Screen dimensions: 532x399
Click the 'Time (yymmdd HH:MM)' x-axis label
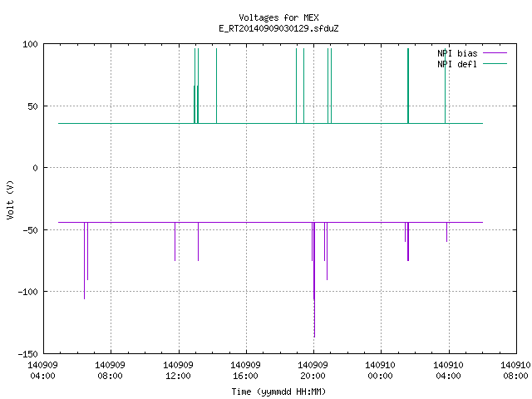pyautogui.click(x=278, y=392)
